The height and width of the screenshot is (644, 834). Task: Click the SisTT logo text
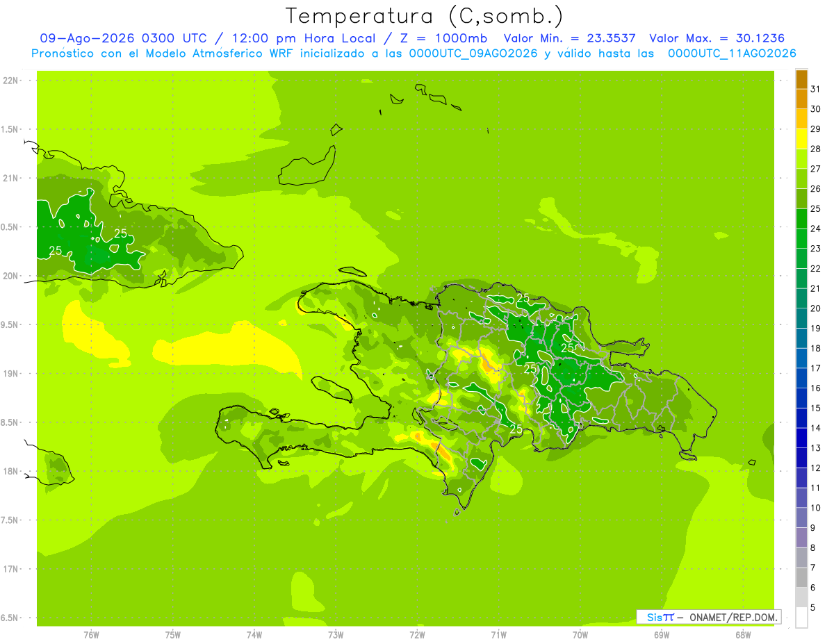pyautogui.click(x=660, y=617)
